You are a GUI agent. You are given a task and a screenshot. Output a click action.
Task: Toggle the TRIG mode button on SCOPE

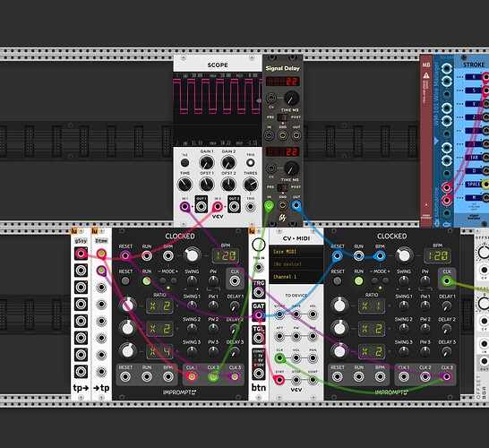(x=250, y=162)
